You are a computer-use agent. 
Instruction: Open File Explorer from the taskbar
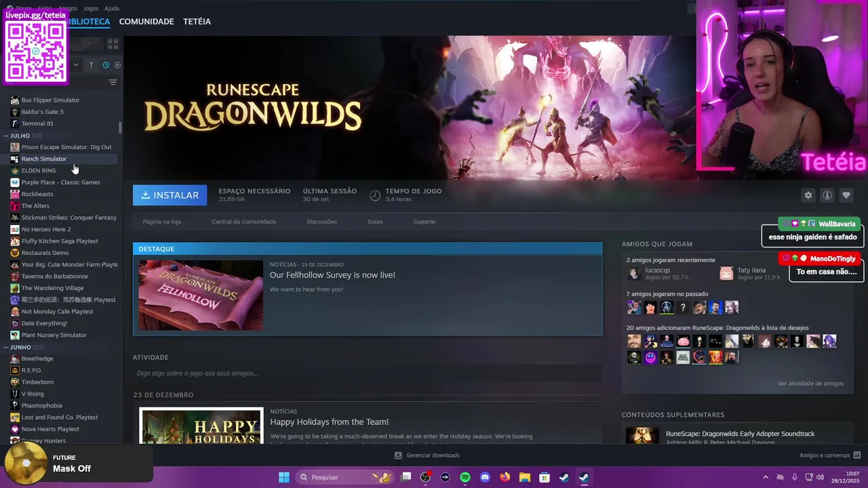(524, 477)
